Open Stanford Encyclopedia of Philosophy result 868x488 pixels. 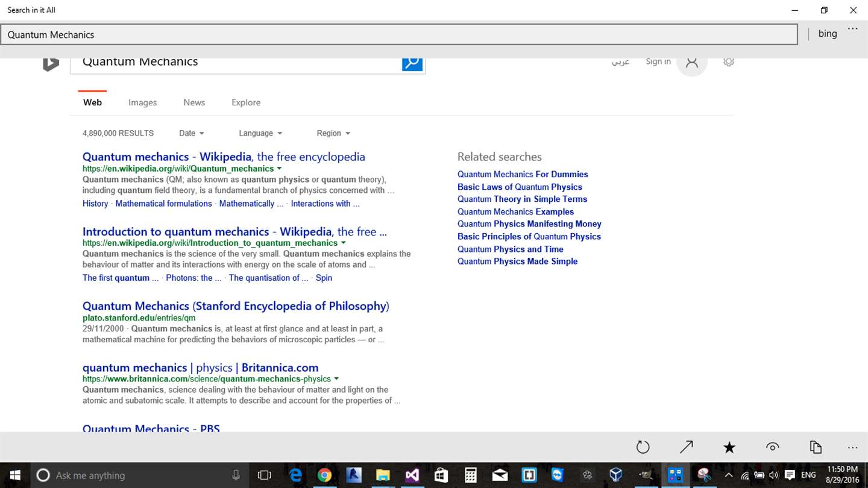(x=236, y=306)
